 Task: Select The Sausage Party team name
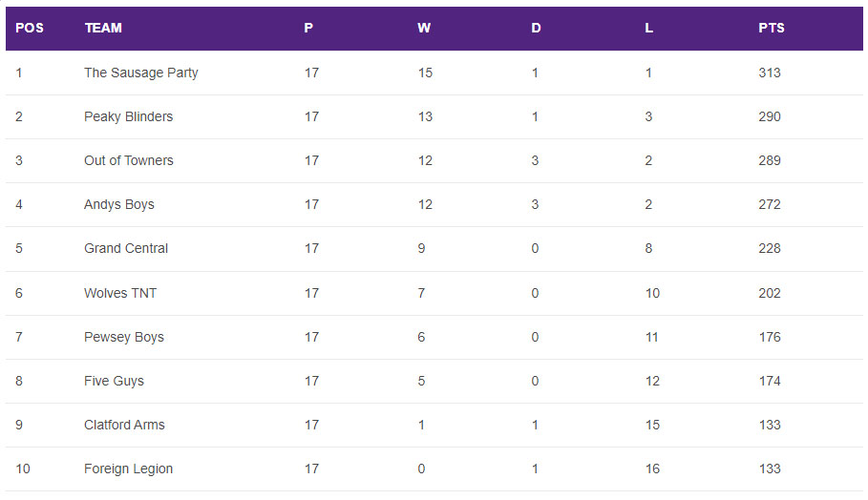tap(141, 73)
